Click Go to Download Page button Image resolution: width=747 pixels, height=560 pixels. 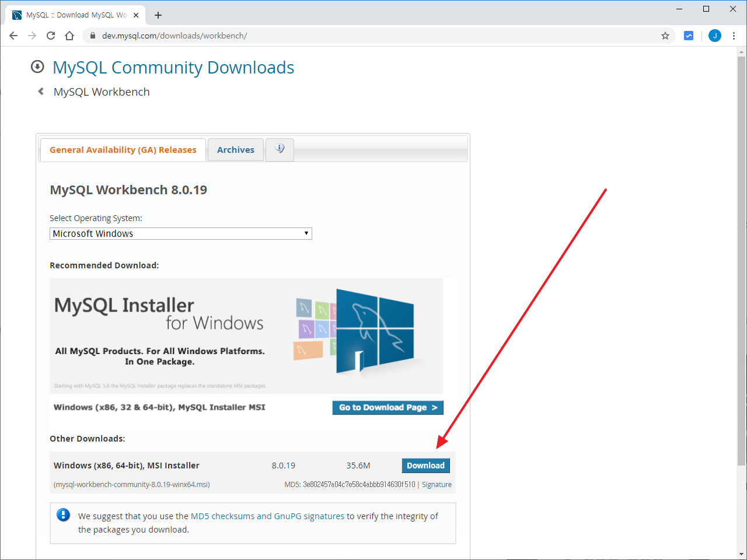click(x=388, y=407)
